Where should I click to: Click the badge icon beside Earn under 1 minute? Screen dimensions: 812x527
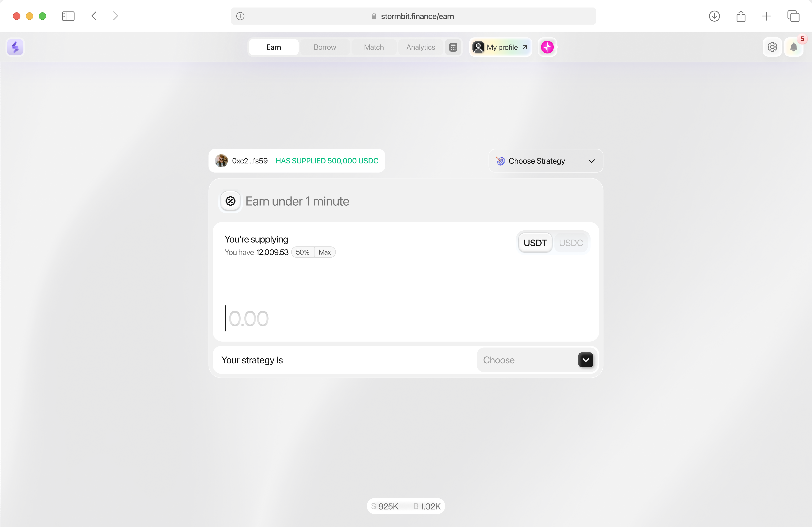[x=231, y=201]
